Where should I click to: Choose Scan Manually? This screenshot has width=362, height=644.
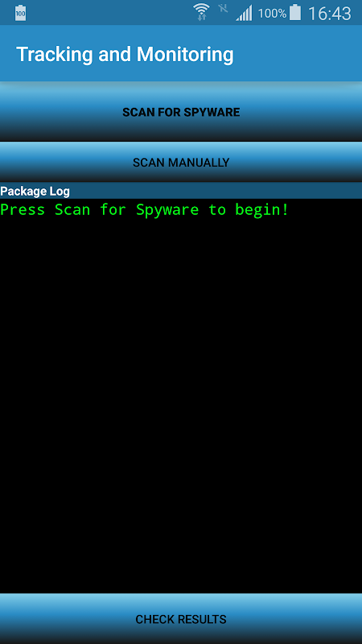pyautogui.click(x=181, y=163)
